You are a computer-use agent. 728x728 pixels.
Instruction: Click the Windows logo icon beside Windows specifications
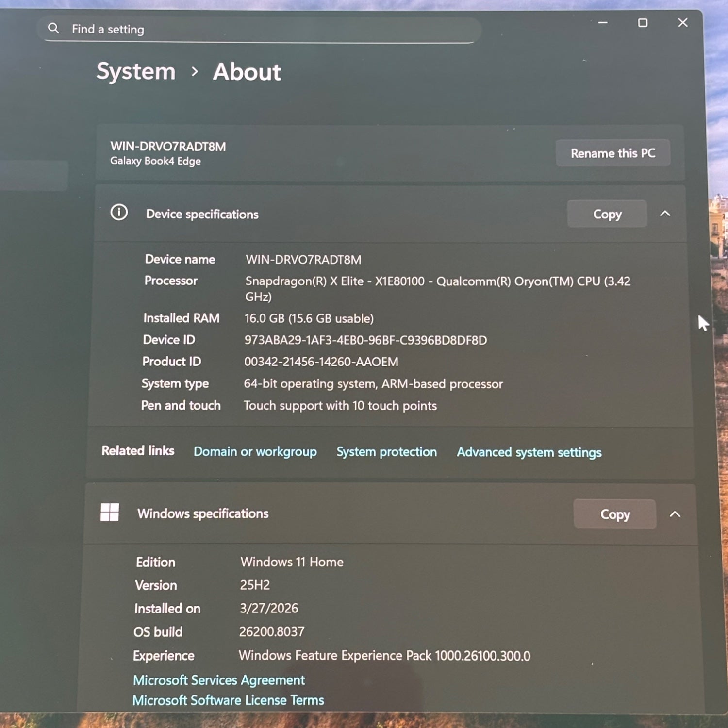coord(110,512)
